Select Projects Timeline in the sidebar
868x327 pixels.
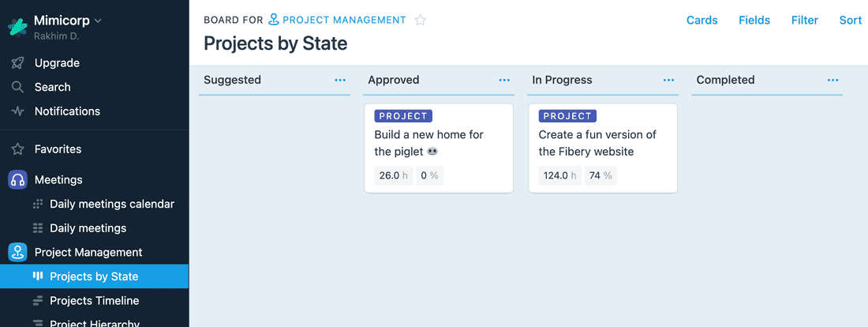pos(94,300)
